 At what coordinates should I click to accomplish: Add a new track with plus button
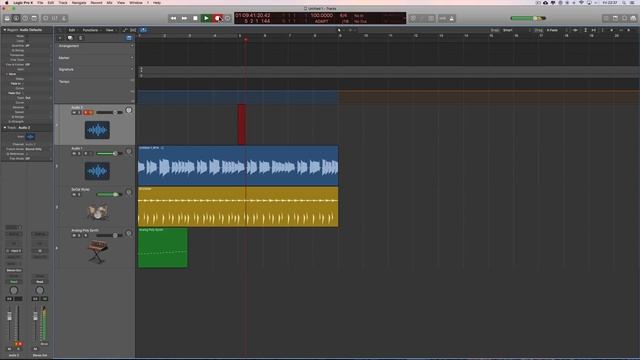click(x=60, y=38)
